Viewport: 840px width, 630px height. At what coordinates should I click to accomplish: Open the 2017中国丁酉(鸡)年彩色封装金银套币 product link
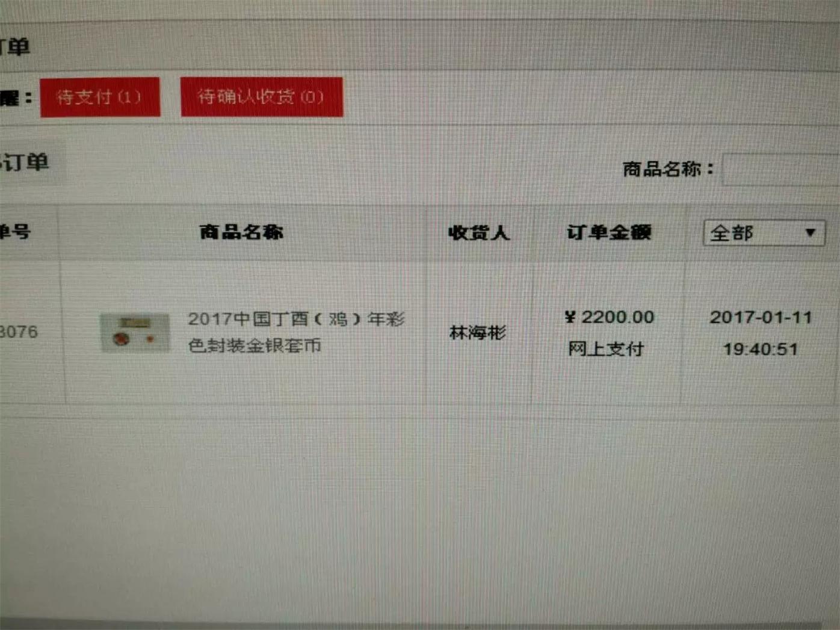[x=296, y=332]
